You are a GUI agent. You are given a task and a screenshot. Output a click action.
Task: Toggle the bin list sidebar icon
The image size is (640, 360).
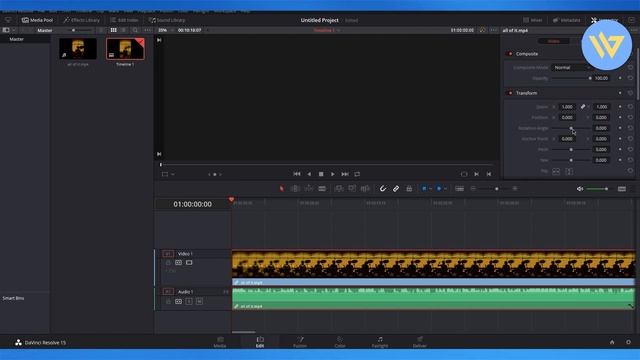click(6, 30)
